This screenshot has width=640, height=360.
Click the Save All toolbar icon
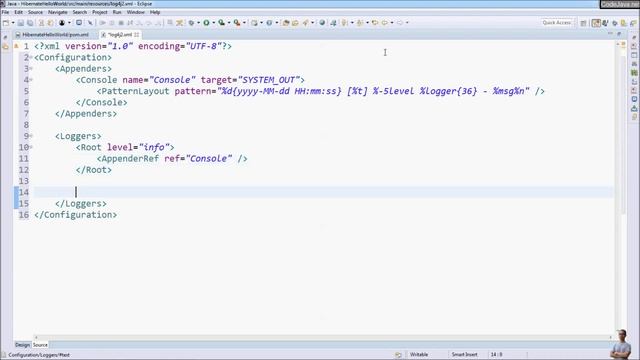(x=30, y=23)
